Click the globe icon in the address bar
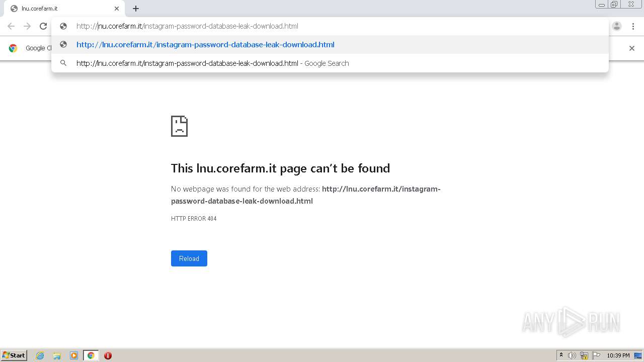This screenshot has height=362, width=644. [x=63, y=26]
